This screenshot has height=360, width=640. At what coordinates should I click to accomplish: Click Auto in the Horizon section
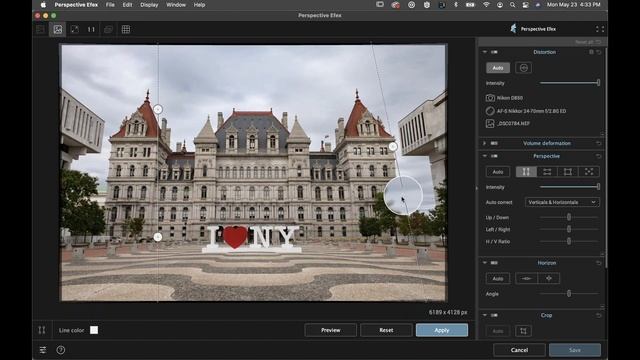(x=498, y=278)
